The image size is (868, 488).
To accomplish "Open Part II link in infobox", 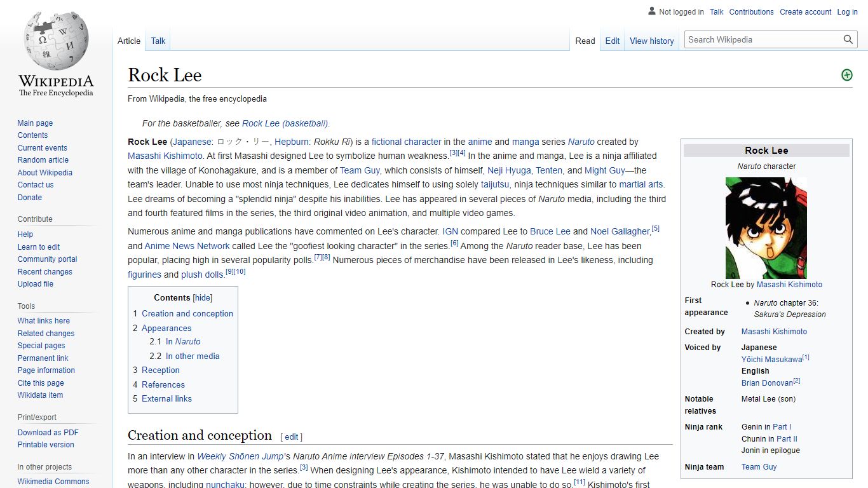I will [787, 439].
